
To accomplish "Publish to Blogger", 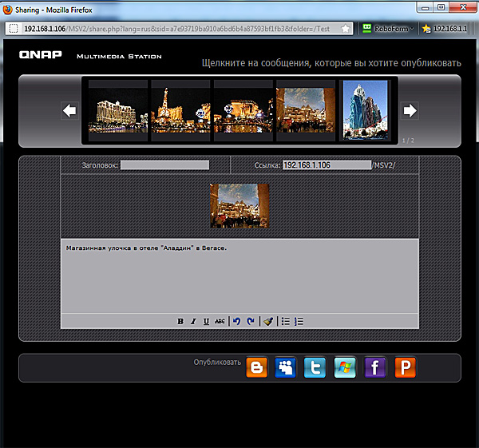I will (x=256, y=367).
